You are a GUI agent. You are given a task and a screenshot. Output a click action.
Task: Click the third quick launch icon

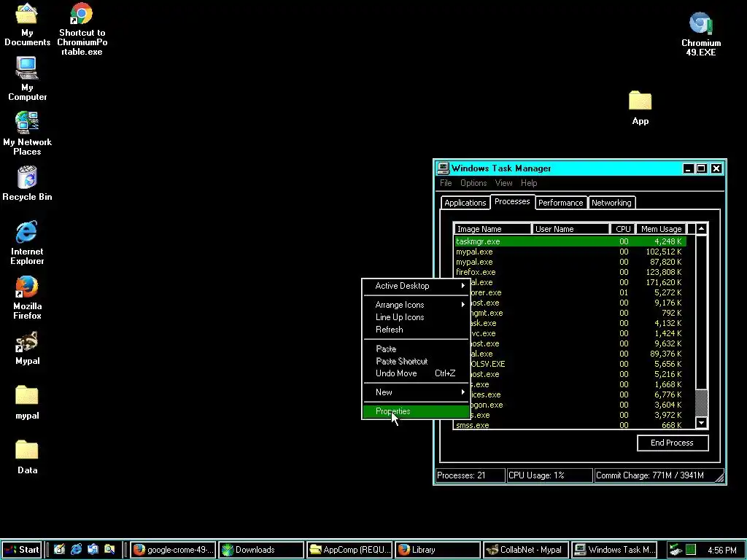[x=93, y=550]
